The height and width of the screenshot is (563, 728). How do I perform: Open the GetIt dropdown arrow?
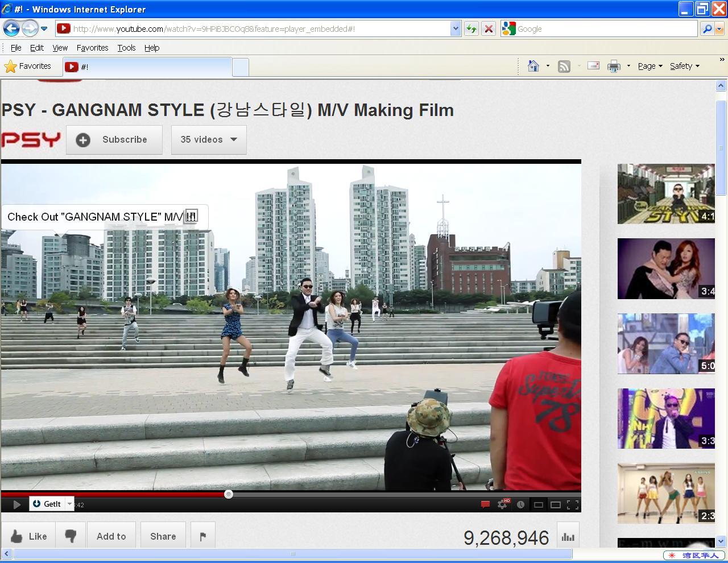(x=70, y=504)
